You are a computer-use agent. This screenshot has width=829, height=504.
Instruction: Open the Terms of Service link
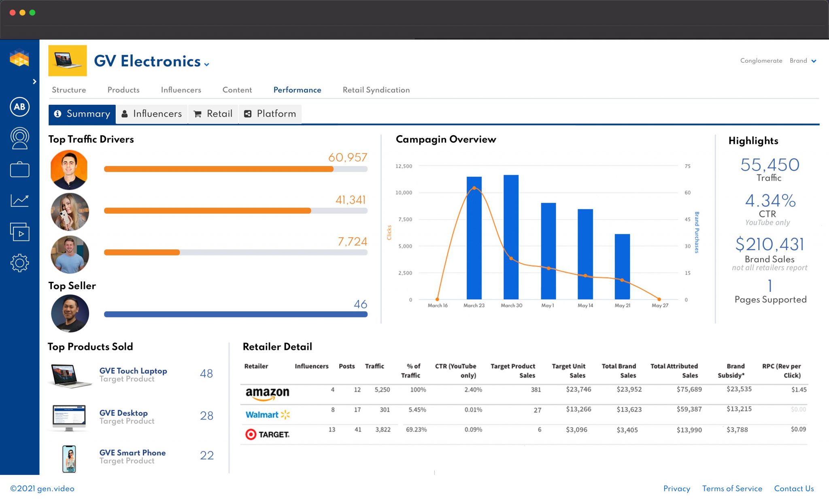click(732, 489)
